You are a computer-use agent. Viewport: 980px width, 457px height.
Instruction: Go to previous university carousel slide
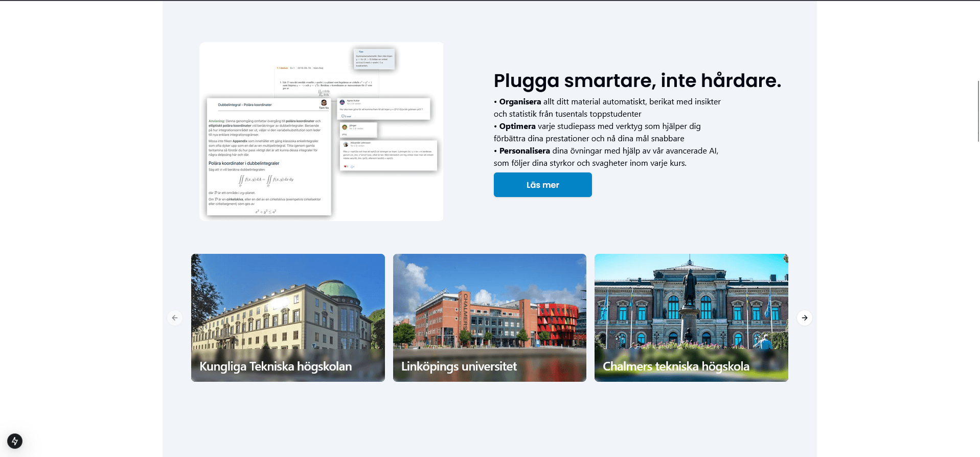pos(175,318)
